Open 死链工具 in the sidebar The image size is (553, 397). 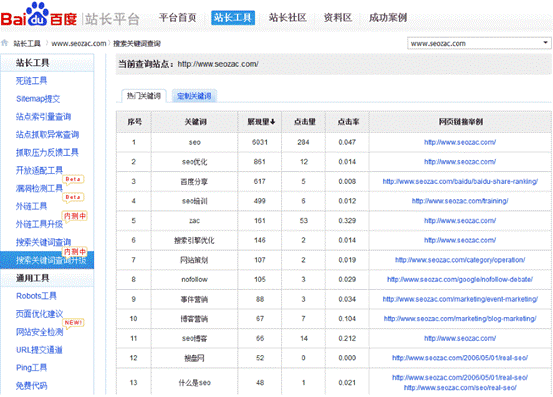[x=31, y=81]
